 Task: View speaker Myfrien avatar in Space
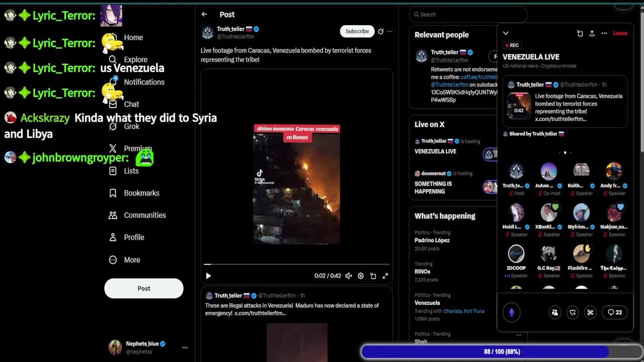pyautogui.click(x=581, y=213)
